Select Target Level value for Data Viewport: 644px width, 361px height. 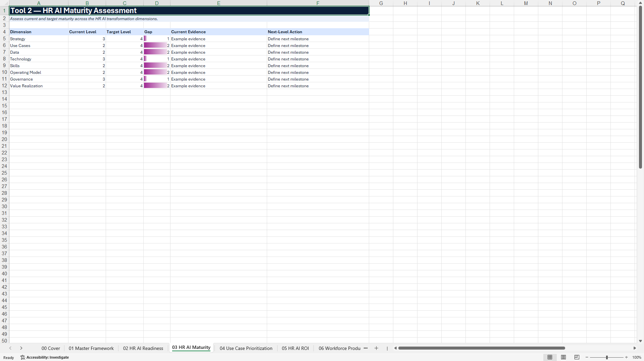pos(125,52)
